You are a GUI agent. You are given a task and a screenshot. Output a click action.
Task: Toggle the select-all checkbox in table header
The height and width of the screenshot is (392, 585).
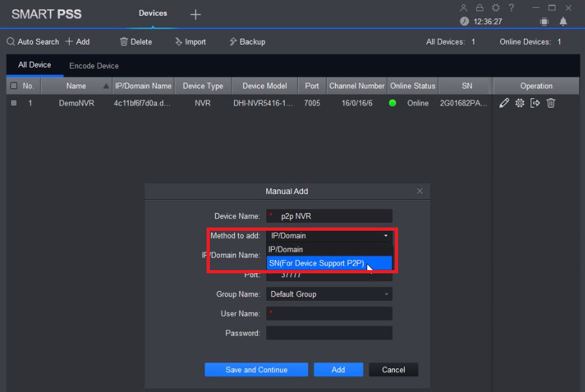pos(14,86)
